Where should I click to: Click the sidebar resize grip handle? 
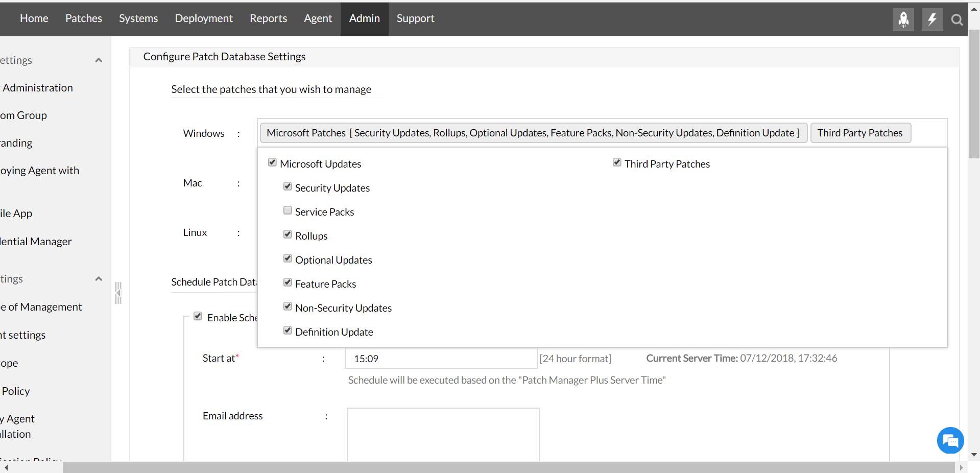[118, 292]
